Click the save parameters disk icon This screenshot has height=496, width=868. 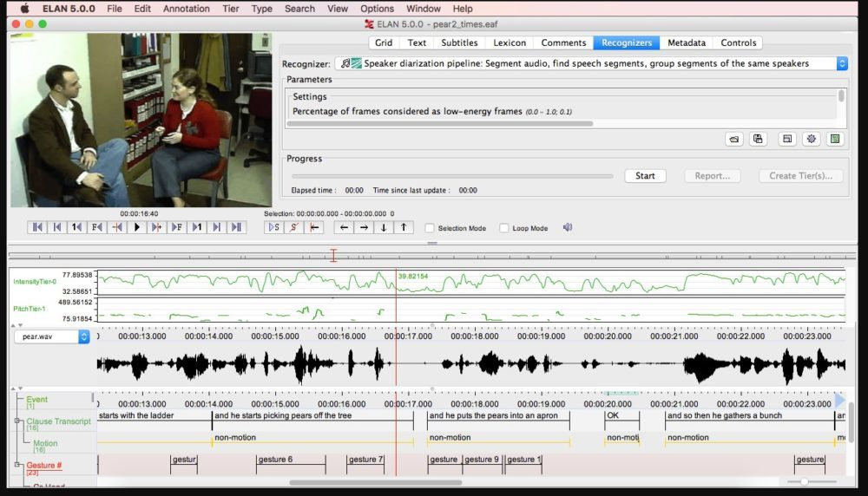pos(758,139)
